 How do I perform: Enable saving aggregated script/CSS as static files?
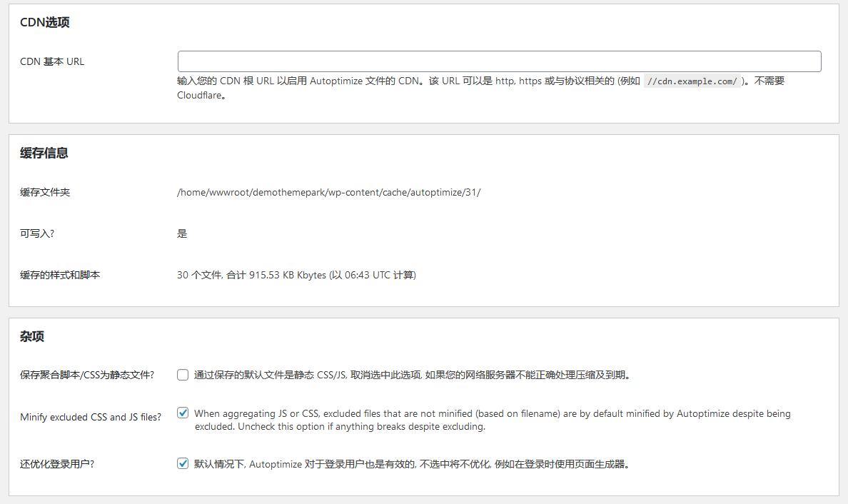click(183, 374)
